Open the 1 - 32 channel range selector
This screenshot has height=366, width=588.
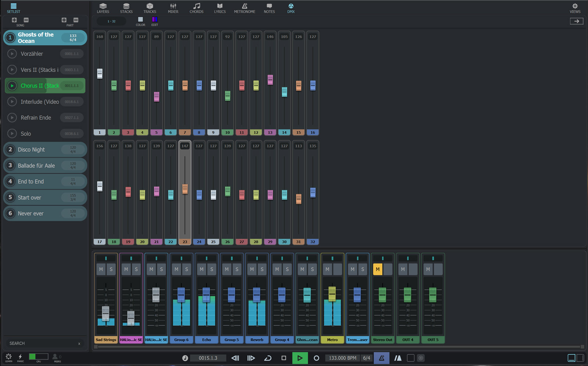[x=111, y=21]
